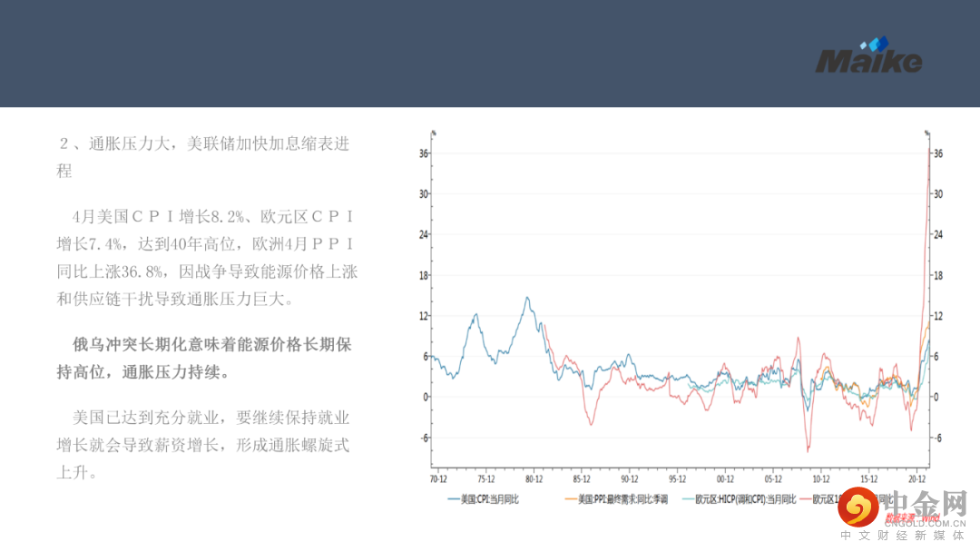
Task: Click the x-axis label 10-12
Action: coord(821,479)
